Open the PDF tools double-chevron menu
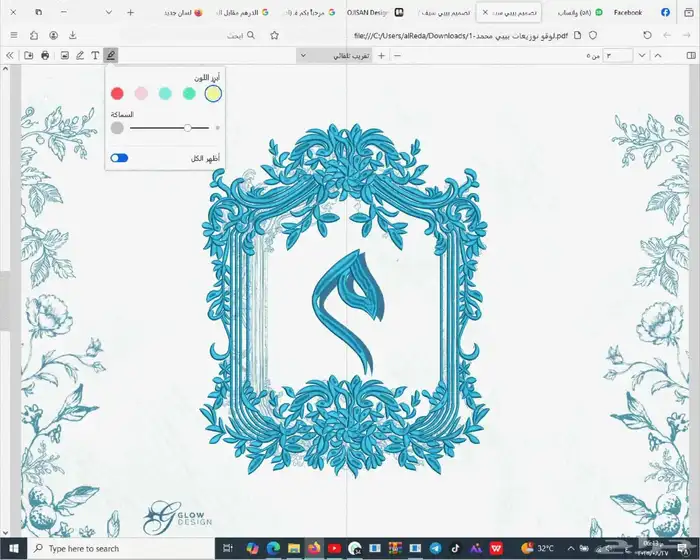700x560 pixels. (x=11, y=55)
